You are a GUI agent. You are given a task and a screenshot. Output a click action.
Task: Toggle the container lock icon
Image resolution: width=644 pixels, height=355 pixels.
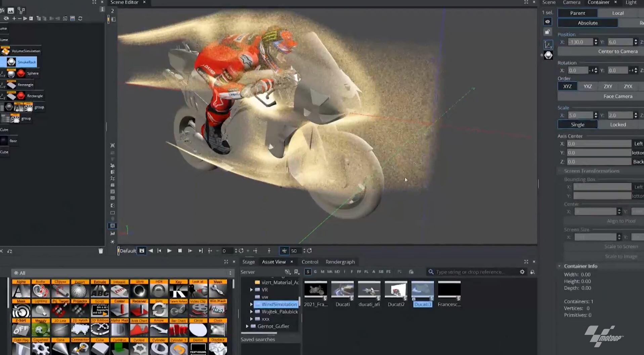pos(548,32)
